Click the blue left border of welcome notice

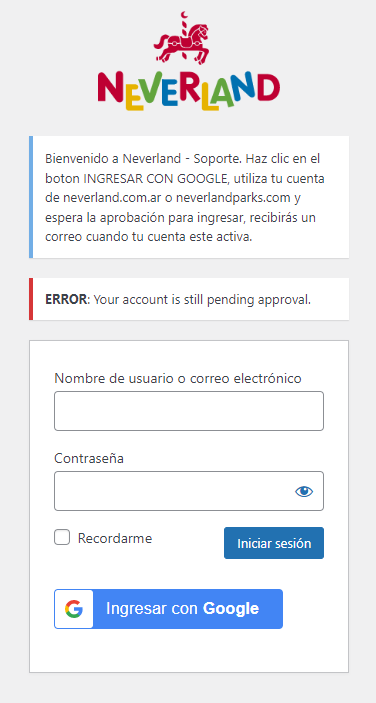click(x=31, y=197)
